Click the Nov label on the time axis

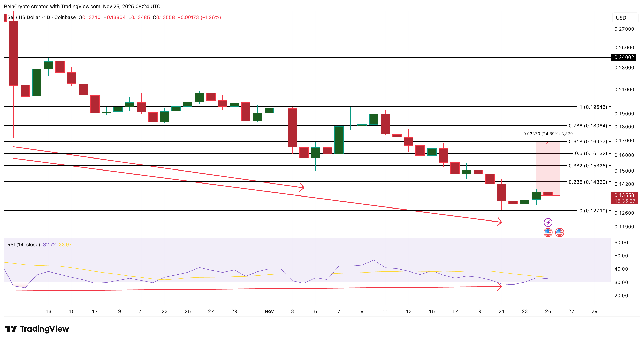(269, 311)
